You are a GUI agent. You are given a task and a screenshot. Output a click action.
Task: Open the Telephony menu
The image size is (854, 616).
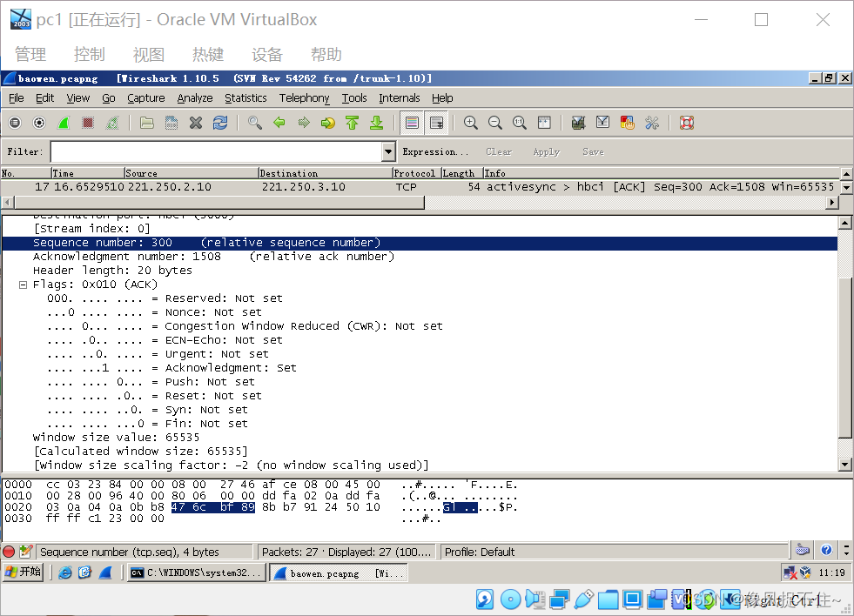[305, 98]
